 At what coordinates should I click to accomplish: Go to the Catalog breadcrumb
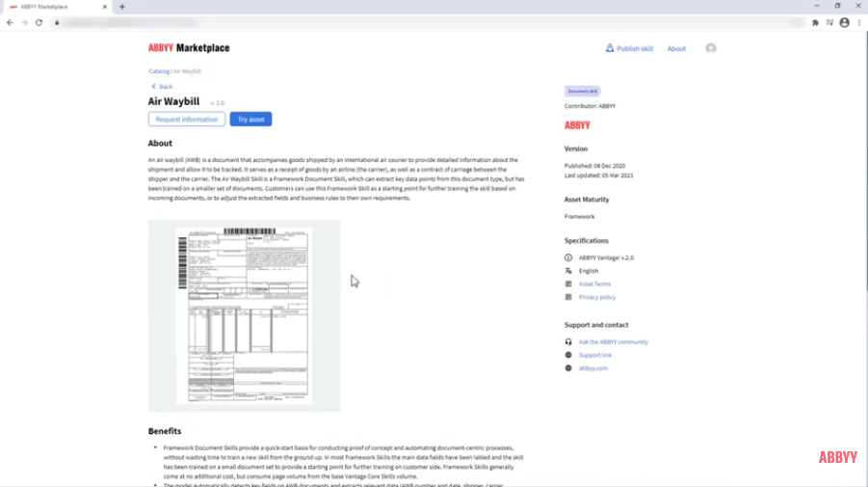pos(159,71)
